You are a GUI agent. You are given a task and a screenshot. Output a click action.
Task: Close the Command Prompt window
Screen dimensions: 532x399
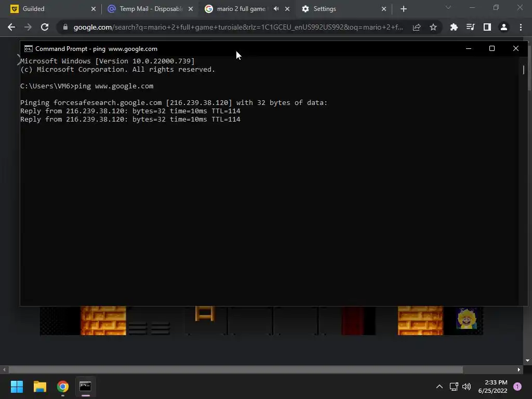(516, 48)
